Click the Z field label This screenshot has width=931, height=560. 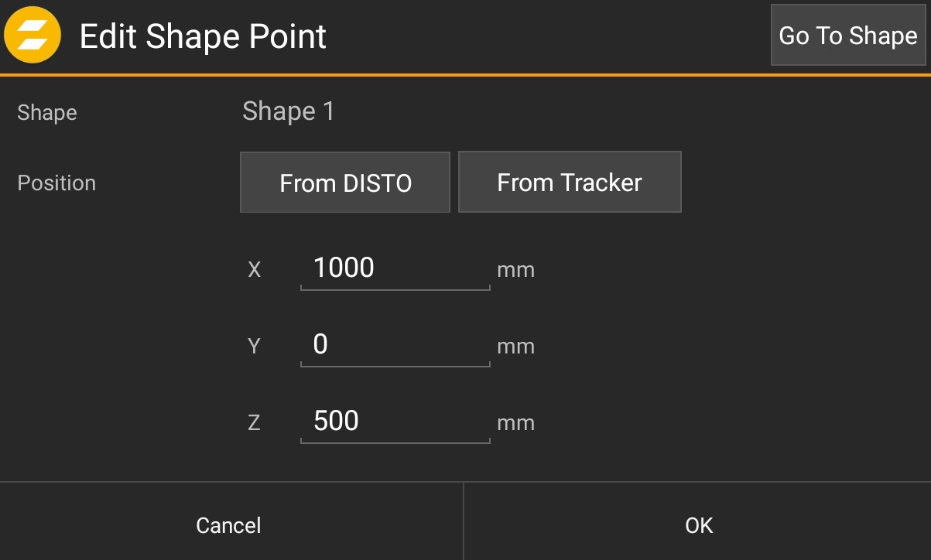point(253,422)
